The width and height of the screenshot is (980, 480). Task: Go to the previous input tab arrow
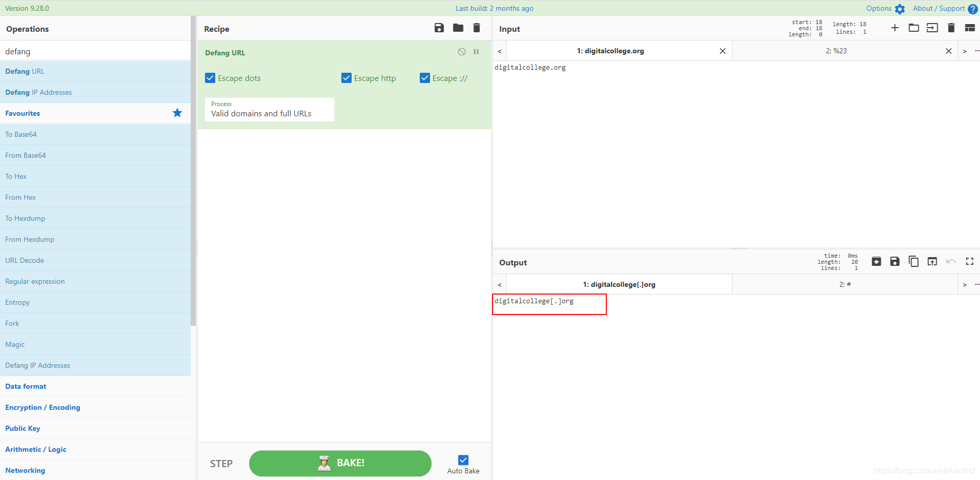point(500,51)
